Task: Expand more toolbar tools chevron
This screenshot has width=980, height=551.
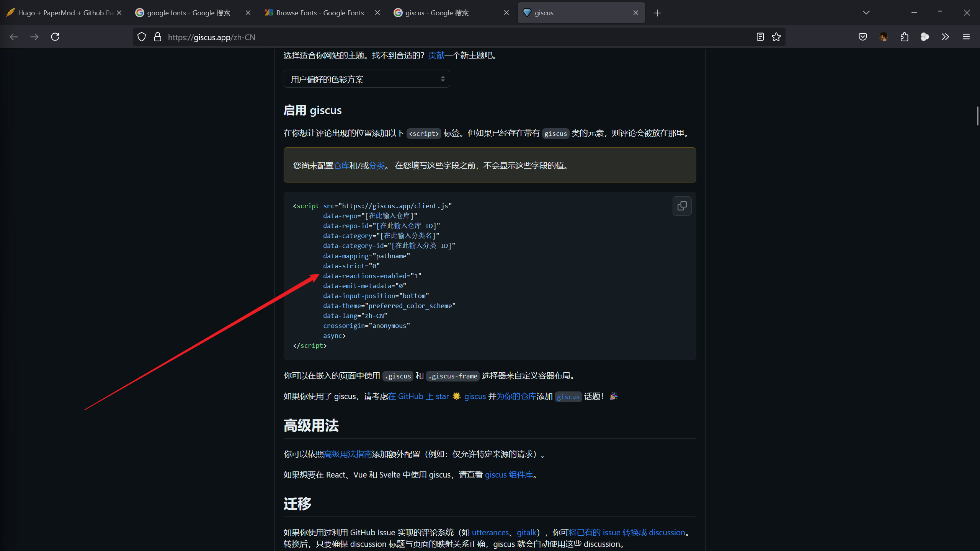Action: point(945,37)
